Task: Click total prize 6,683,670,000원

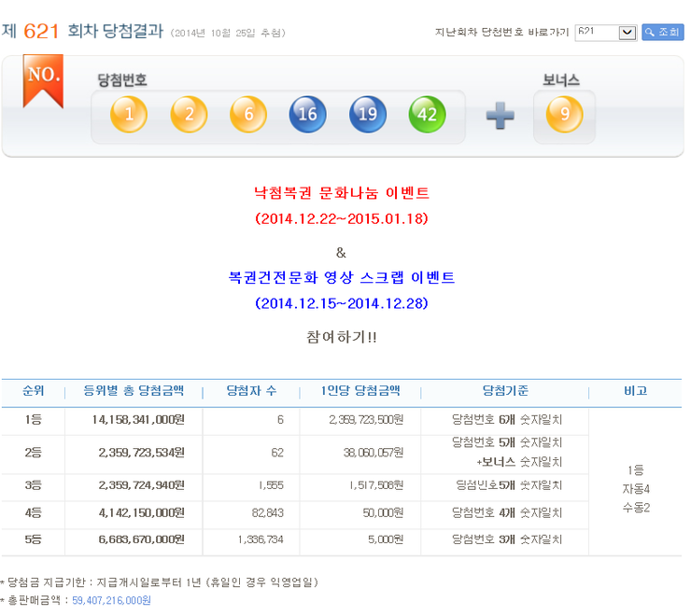Action: pos(141,539)
